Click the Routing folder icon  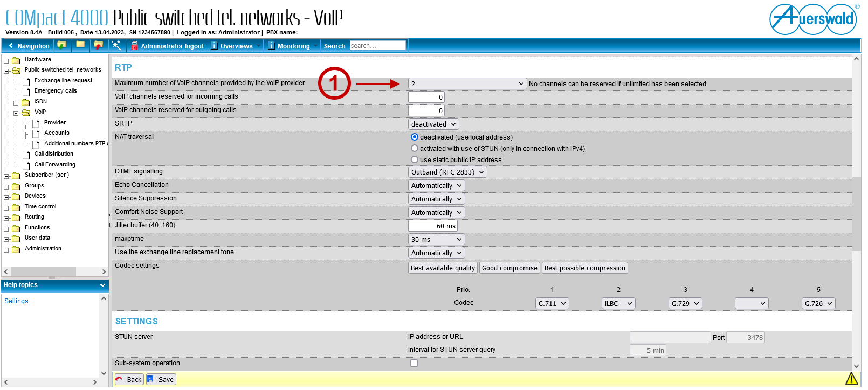pos(16,218)
